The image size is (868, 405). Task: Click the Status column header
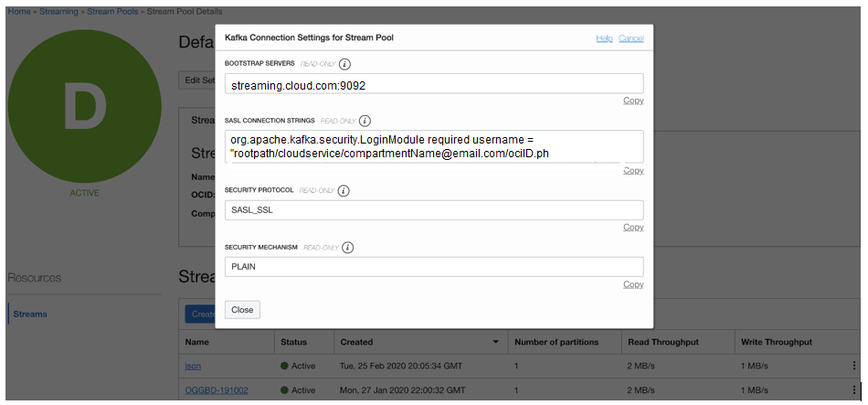[x=293, y=343]
